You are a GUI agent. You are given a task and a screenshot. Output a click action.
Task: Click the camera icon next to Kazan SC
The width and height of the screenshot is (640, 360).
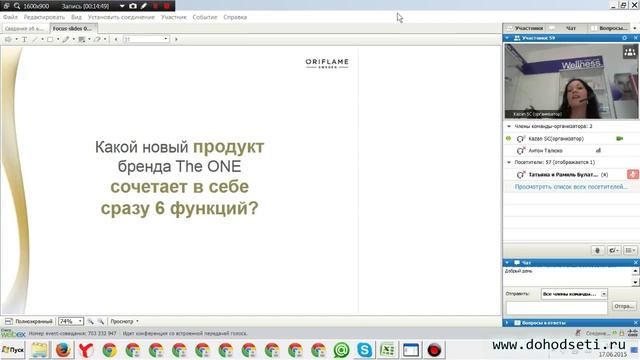coord(620,139)
